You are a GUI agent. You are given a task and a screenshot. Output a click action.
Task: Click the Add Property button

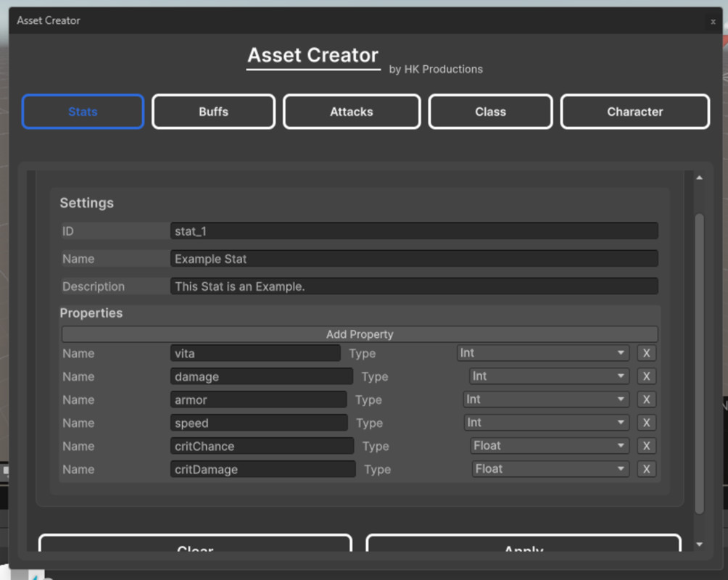360,334
